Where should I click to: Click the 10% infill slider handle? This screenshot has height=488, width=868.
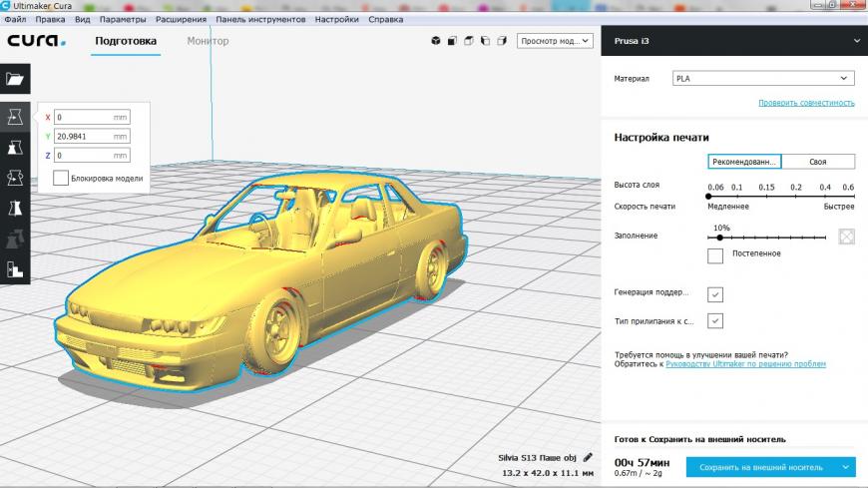pos(719,238)
